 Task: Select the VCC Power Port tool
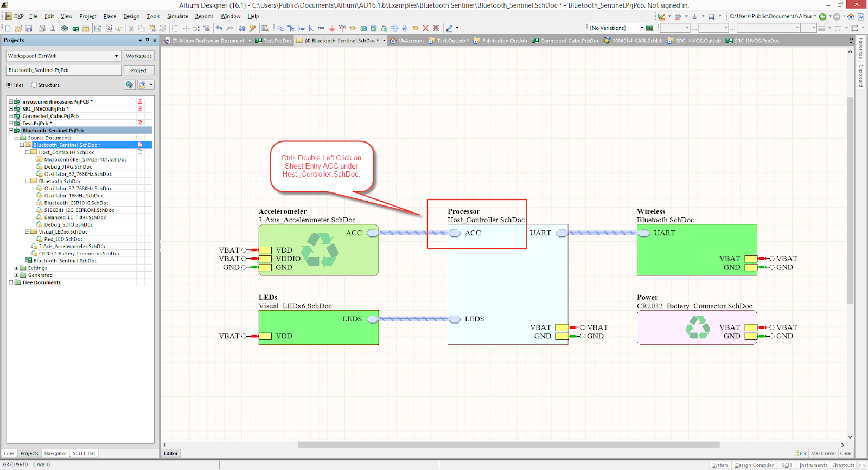click(x=342, y=28)
